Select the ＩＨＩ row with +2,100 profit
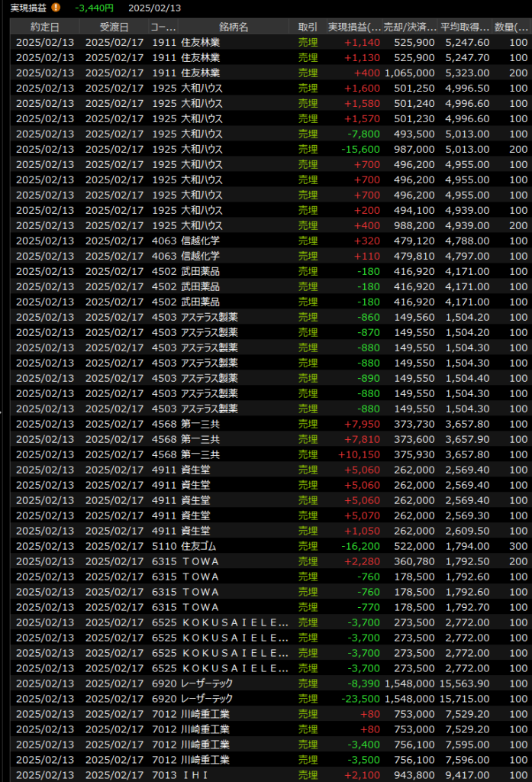The height and width of the screenshot is (782, 532). pyautogui.click(x=229, y=775)
